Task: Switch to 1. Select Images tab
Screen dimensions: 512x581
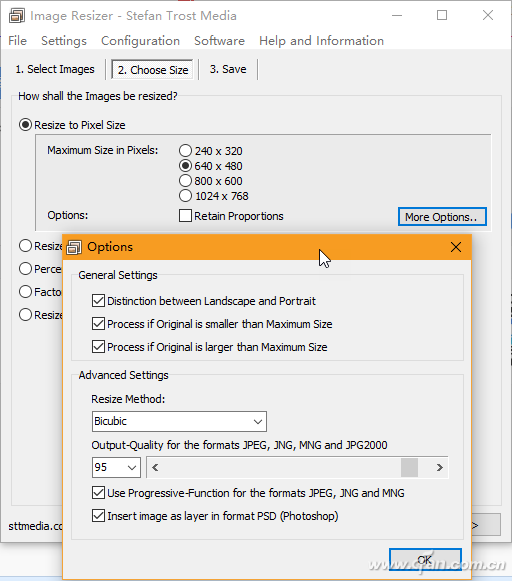Action: 55,69
